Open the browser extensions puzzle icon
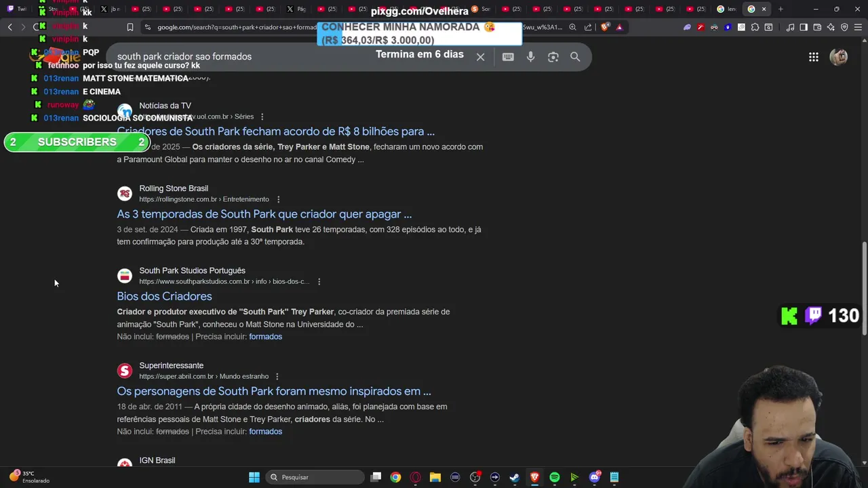The width and height of the screenshot is (868, 488). coord(755,27)
